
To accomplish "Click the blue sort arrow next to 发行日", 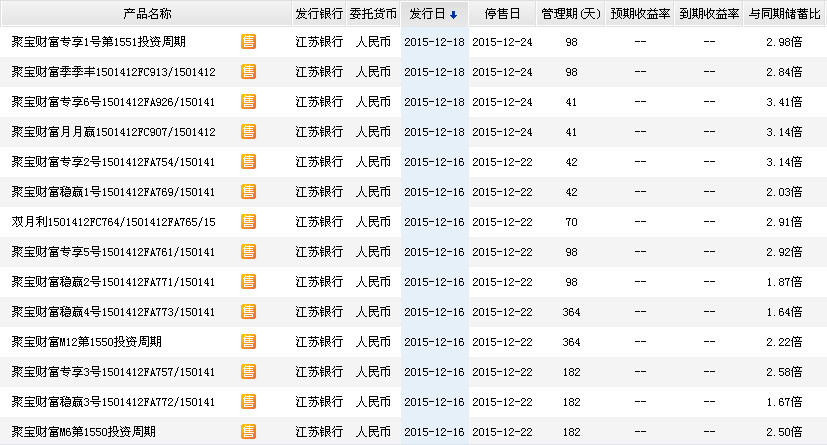I will click(x=453, y=15).
